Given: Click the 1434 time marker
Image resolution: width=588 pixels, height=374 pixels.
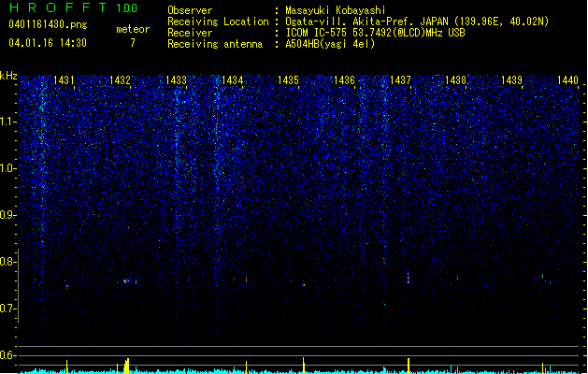Looking at the screenshot, I should pos(232,80).
